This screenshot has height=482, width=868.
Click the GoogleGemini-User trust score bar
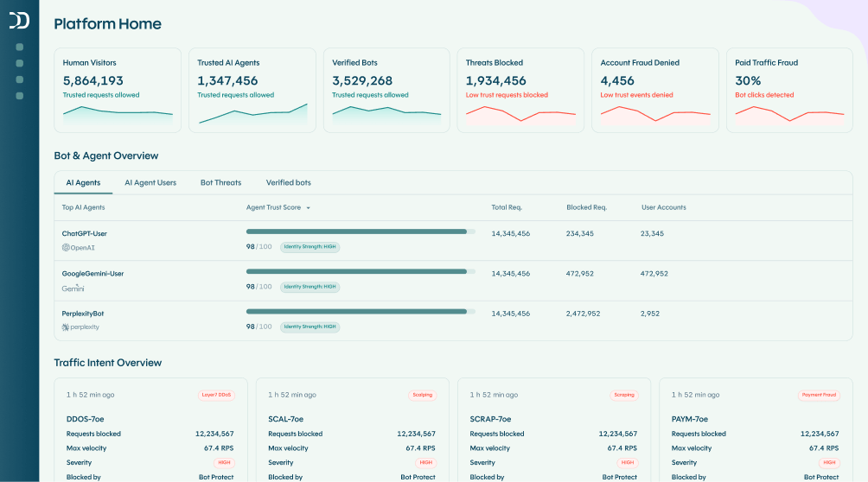tap(361, 271)
